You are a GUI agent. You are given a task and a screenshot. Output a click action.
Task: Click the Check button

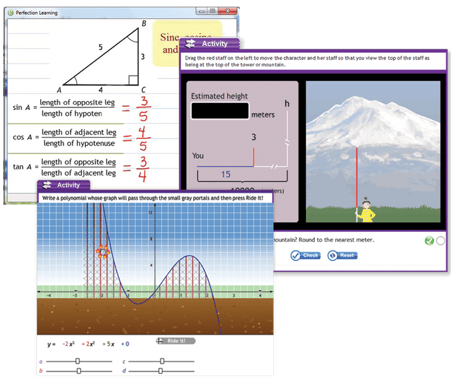(x=305, y=255)
